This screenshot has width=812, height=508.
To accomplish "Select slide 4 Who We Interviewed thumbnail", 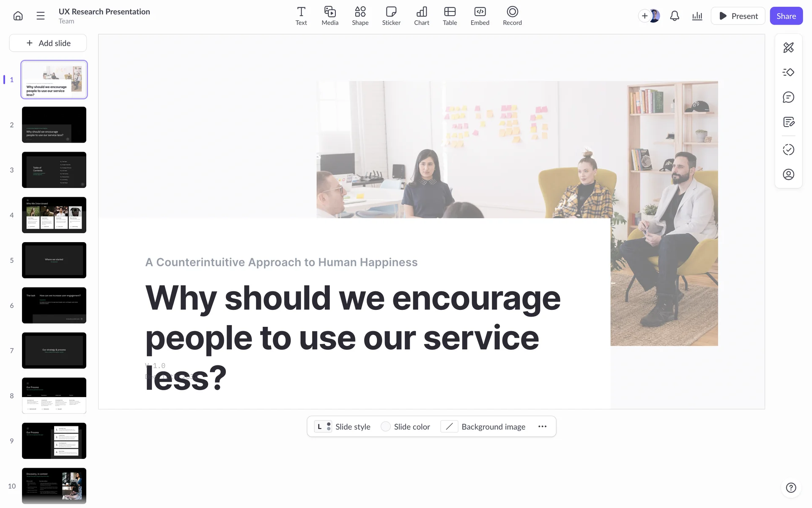I will pyautogui.click(x=54, y=215).
